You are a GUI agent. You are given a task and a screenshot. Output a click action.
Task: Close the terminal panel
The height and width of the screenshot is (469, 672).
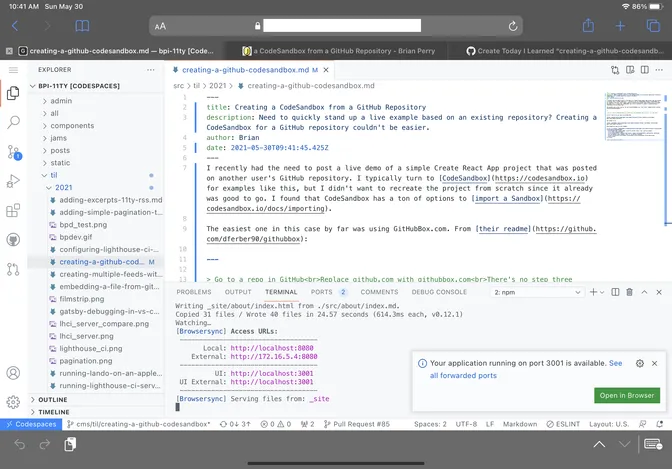tap(659, 292)
